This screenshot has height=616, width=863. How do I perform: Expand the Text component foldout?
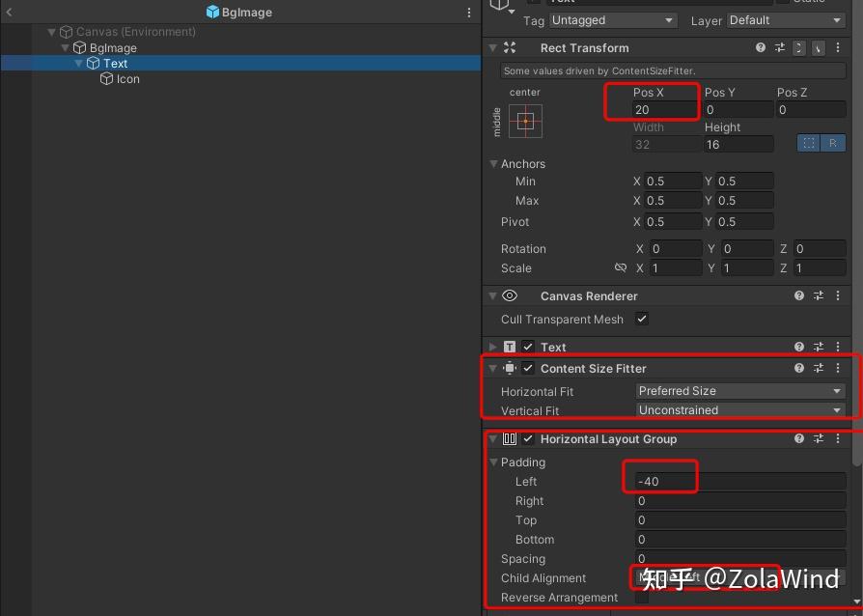tap(492, 347)
